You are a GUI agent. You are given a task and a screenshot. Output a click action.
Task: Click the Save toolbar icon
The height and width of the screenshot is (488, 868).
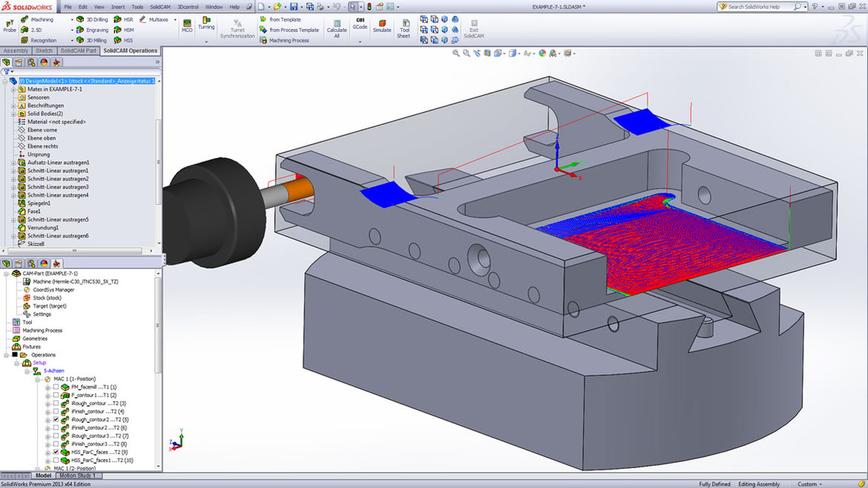pyautogui.click(x=293, y=7)
